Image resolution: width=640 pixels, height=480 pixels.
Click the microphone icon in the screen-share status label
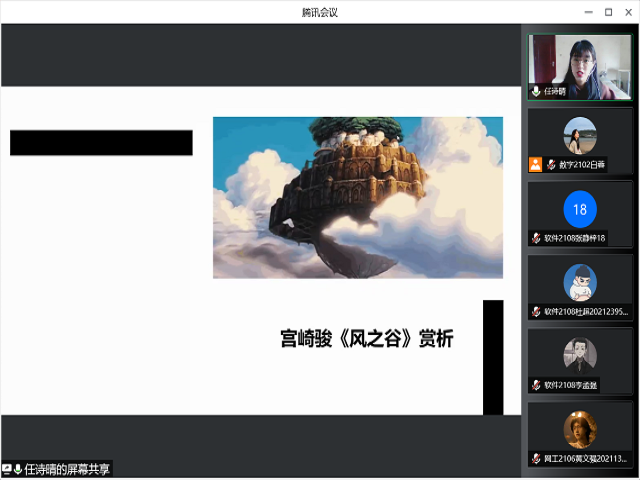18,469
